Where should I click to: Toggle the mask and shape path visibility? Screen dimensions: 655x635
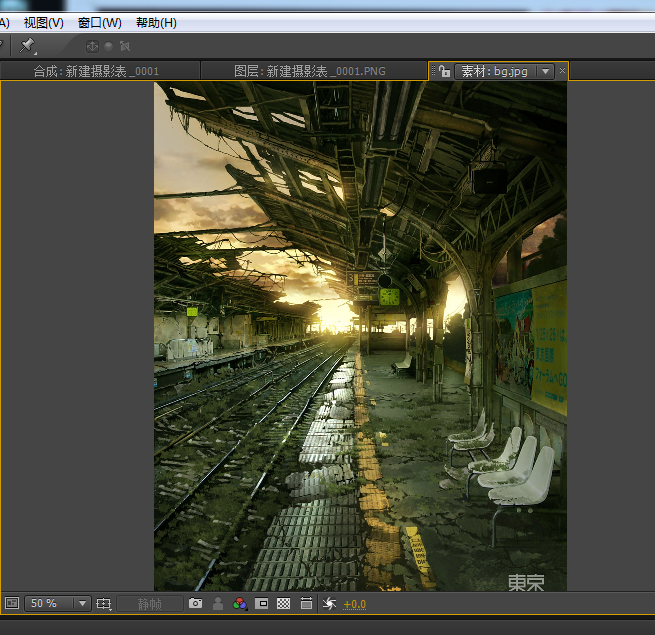point(262,604)
